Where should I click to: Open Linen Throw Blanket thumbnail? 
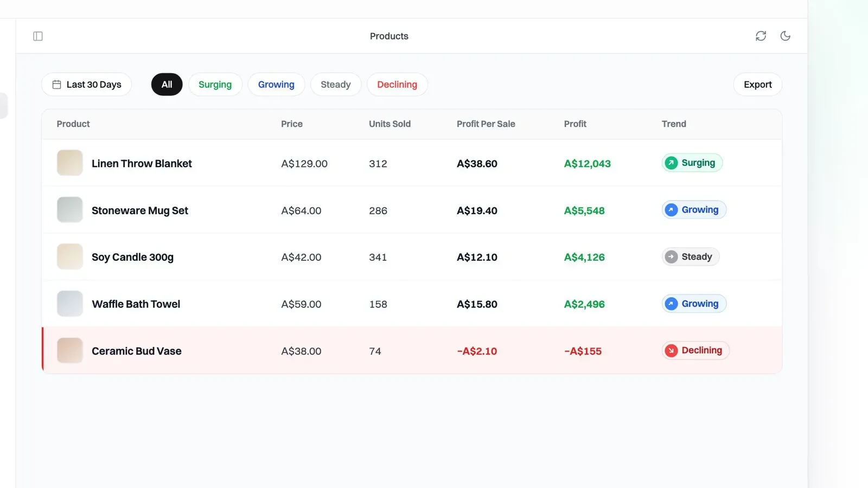70,163
